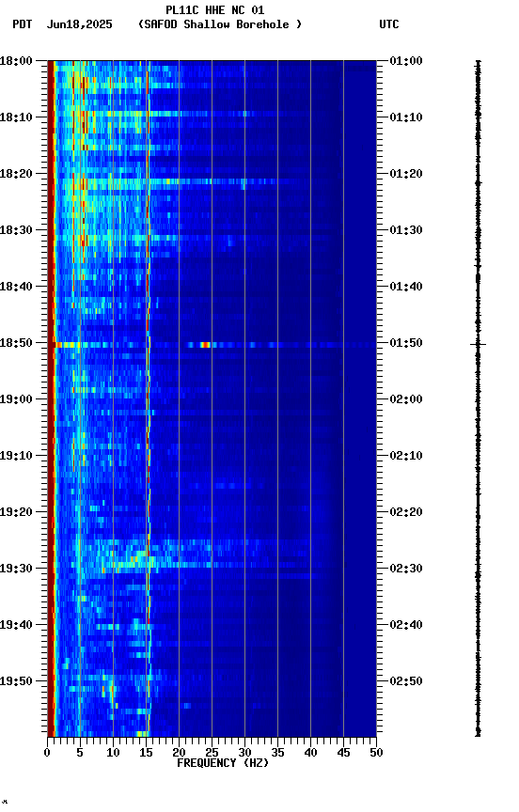The height and width of the screenshot is (812, 519).
Task: Click the 50 Hz frequency axis label
Action: click(377, 753)
